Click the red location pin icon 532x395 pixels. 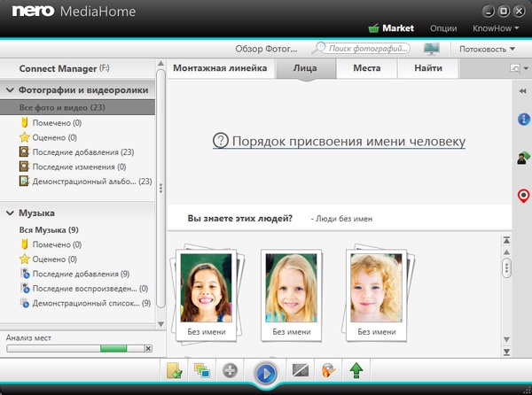[523, 196]
